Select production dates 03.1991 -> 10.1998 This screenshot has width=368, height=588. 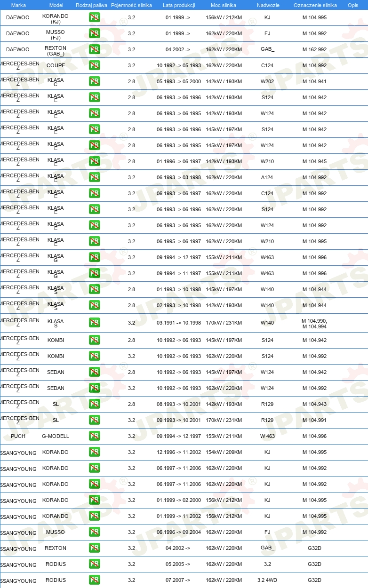(x=179, y=323)
